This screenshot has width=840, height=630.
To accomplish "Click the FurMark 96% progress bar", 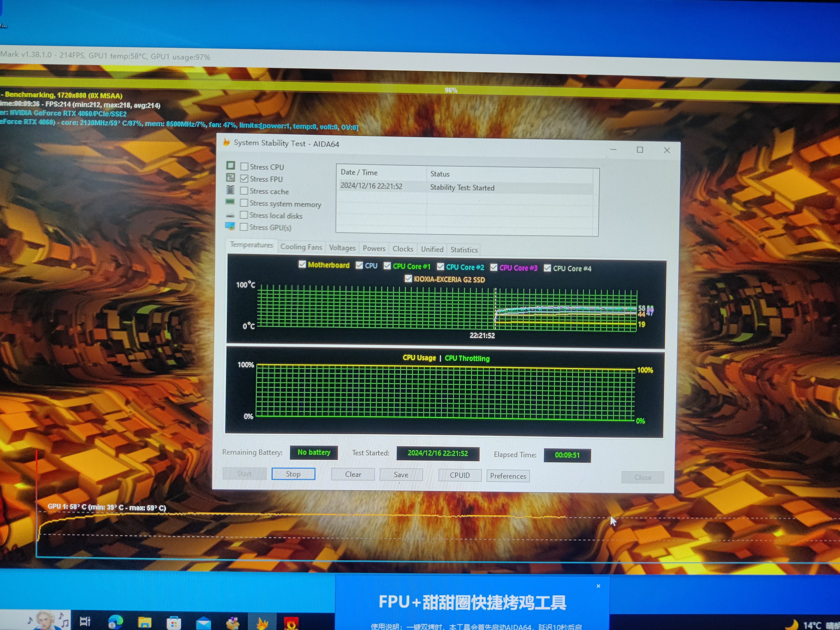I will (x=420, y=90).
